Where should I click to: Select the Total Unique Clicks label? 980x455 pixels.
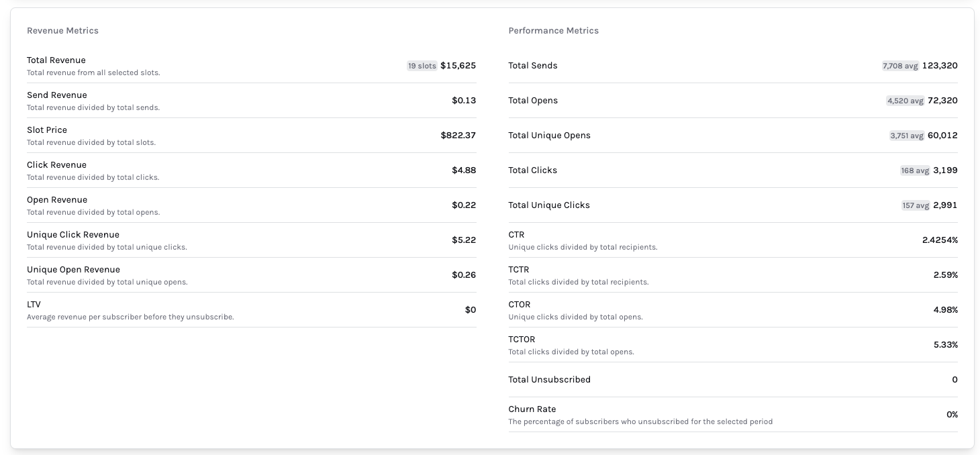pyautogui.click(x=549, y=205)
